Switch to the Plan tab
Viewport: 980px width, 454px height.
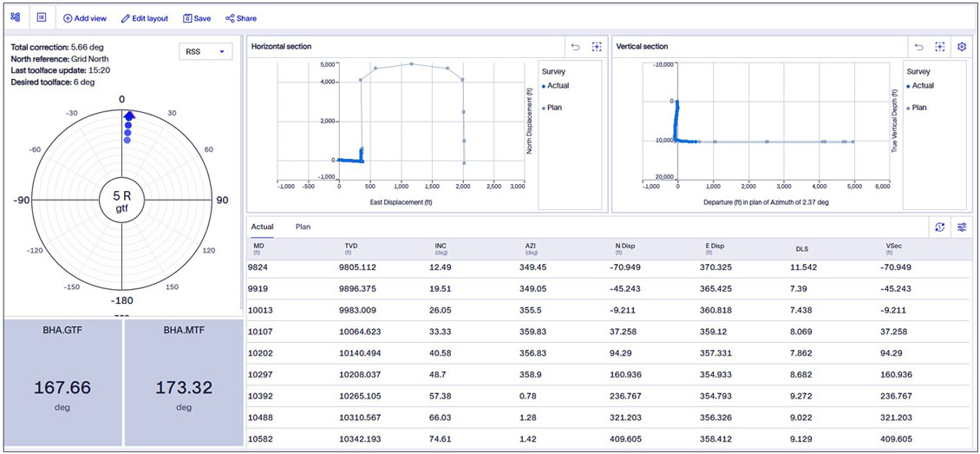tap(303, 227)
